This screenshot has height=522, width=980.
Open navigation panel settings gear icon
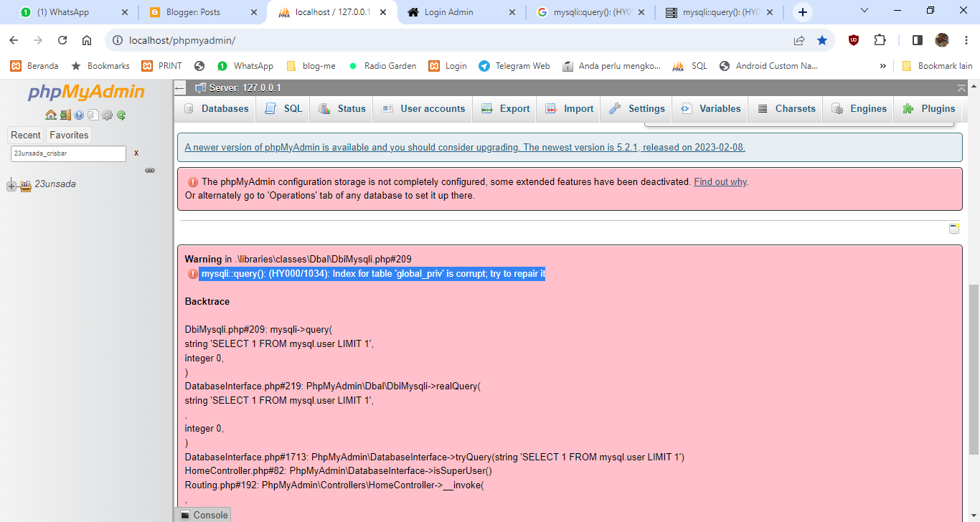click(x=107, y=115)
